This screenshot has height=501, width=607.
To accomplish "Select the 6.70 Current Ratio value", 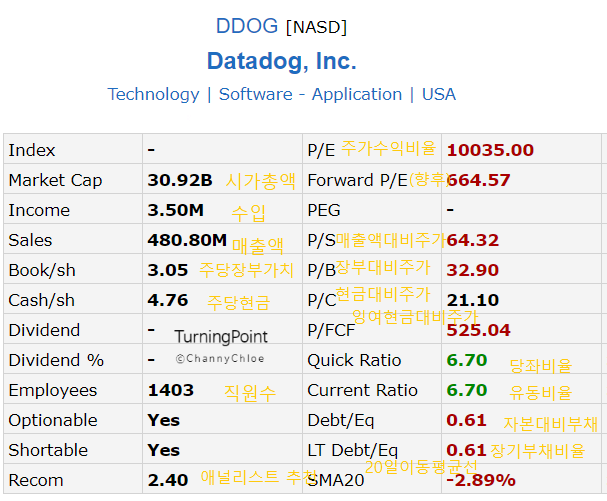I will pyautogui.click(x=467, y=390).
